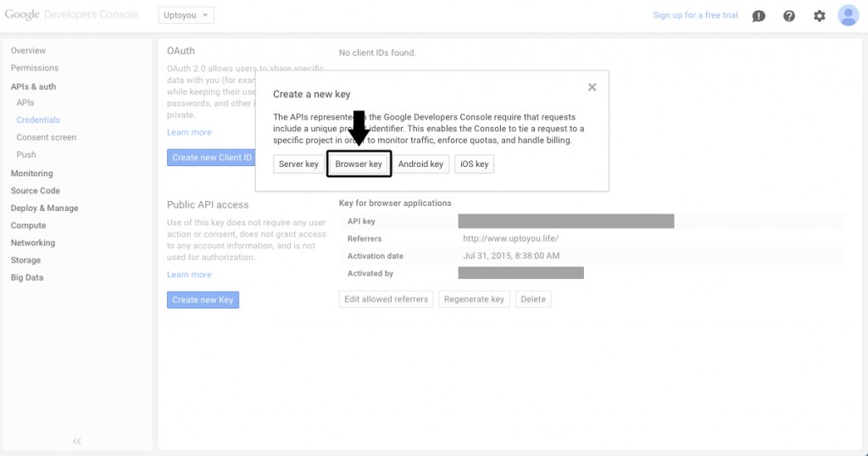Click the Public API access heading
Image resolution: width=868 pixels, height=456 pixels.
[x=208, y=205]
